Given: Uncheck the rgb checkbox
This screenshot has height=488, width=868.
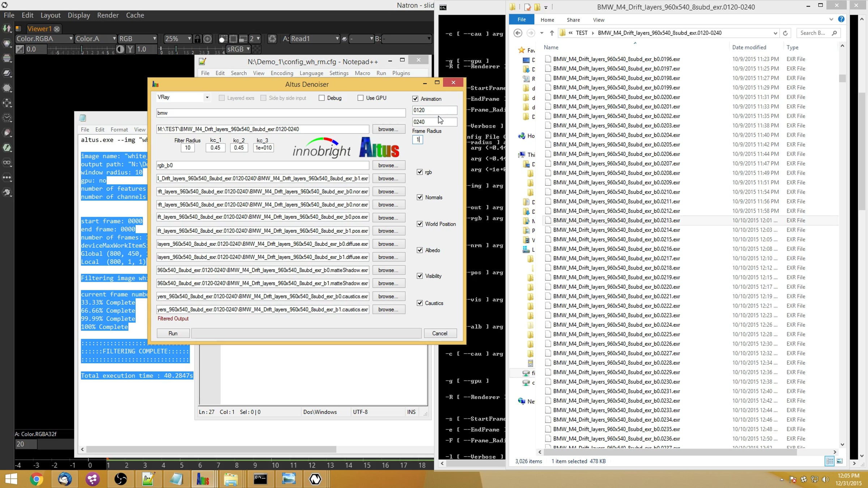Looking at the screenshot, I should (x=420, y=172).
